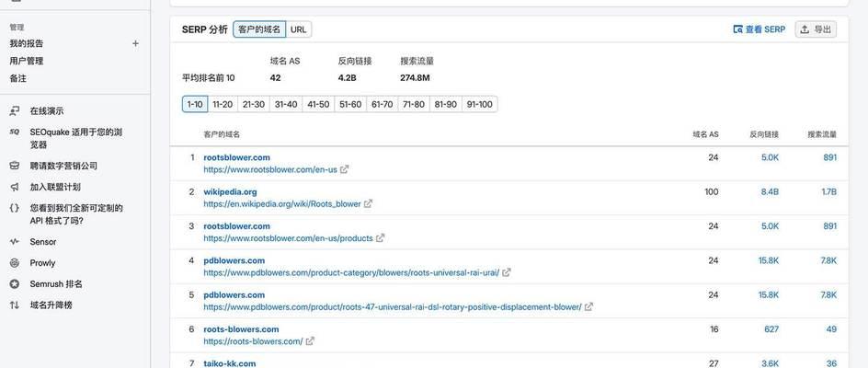This screenshot has width=868, height=368.
Task: Open external link icon for Wikipedia Roots_blower URL
Action: [x=368, y=204]
